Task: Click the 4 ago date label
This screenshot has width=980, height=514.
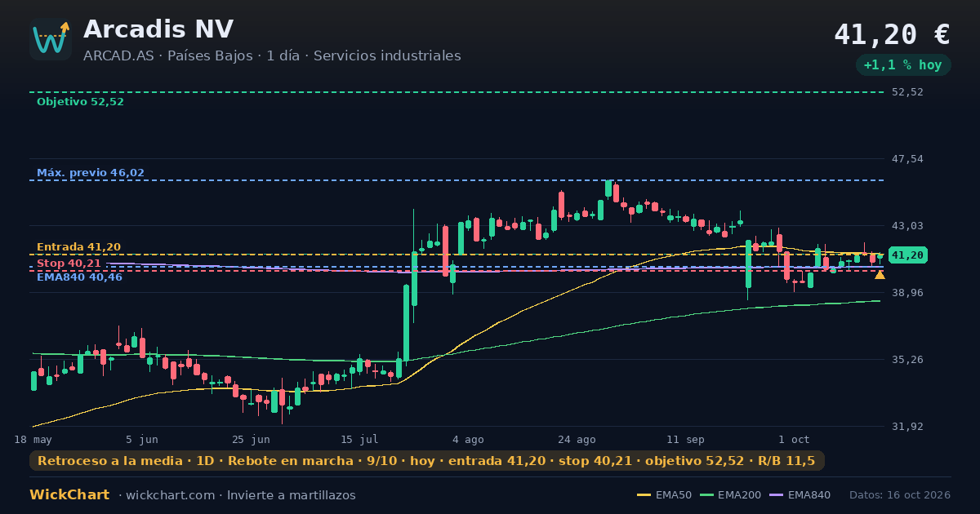Action: click(468, 440)
